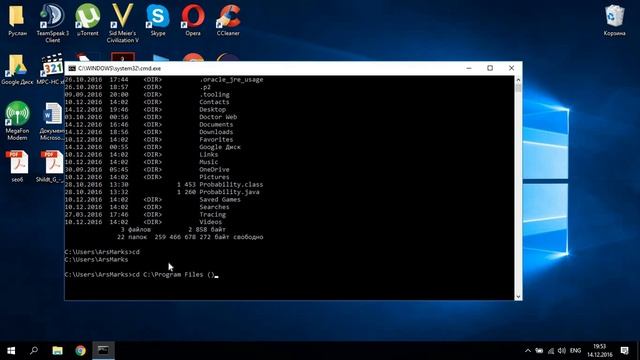The height and width of the screenshot is (360, 640).
Task: Show hidden tray icons chevron
Action: pos(528,351)
